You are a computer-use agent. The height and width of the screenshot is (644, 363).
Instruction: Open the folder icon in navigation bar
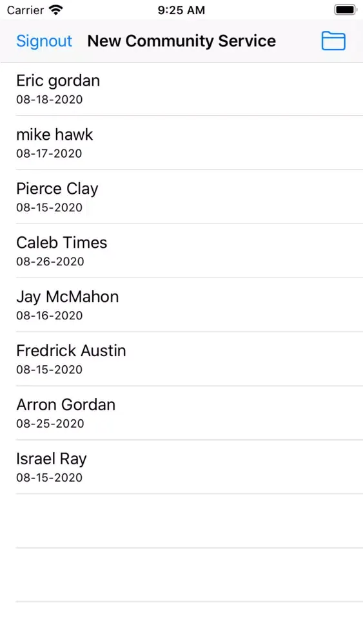[x=333, y=41]
